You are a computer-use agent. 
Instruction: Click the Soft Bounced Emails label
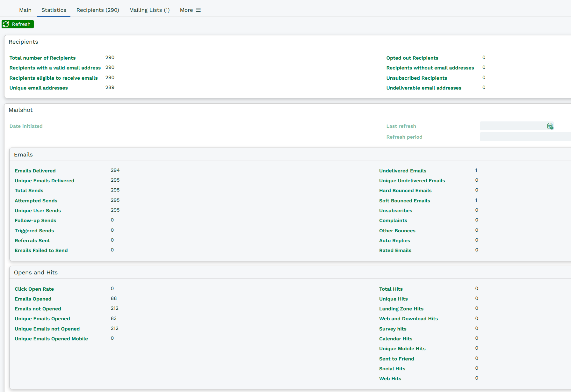point(404,201)
